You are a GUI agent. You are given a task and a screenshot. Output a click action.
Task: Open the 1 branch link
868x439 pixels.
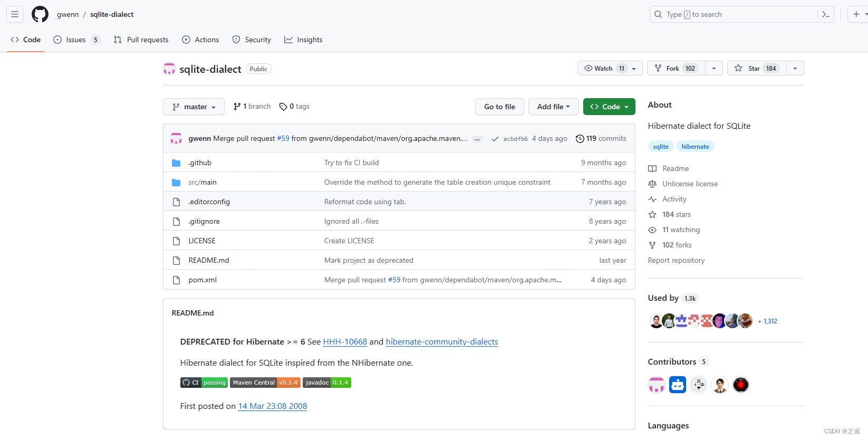click(x=252, y=107)
